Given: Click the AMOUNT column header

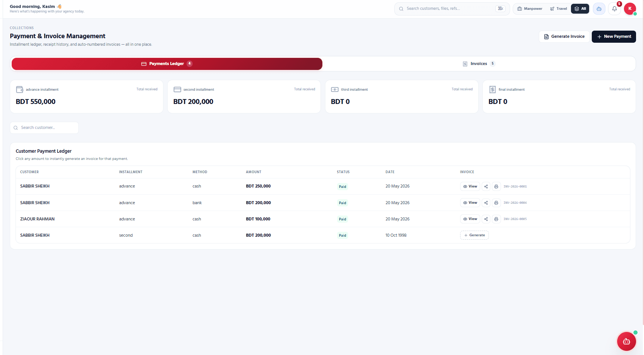Looking at the screenshot, I should 254,172.
